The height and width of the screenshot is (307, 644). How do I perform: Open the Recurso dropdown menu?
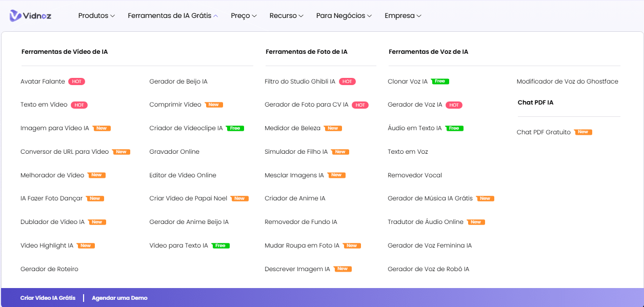(x=286, y=16)
